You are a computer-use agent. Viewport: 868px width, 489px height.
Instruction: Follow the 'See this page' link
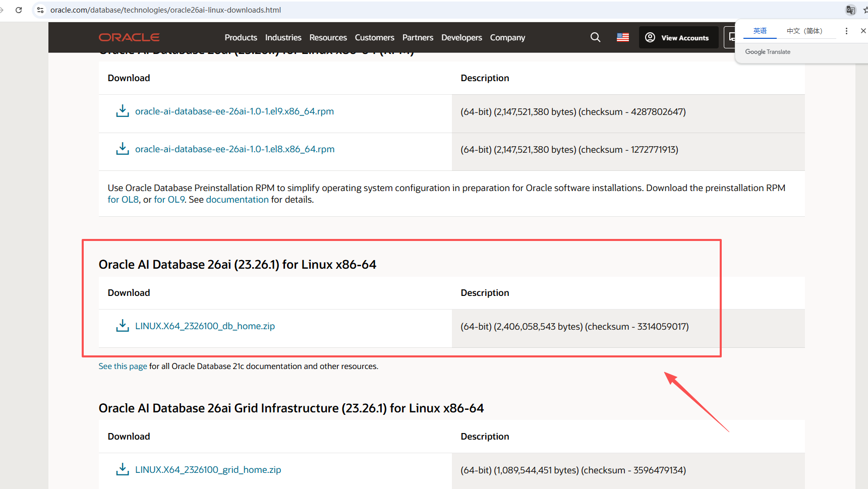click(123, 366)
